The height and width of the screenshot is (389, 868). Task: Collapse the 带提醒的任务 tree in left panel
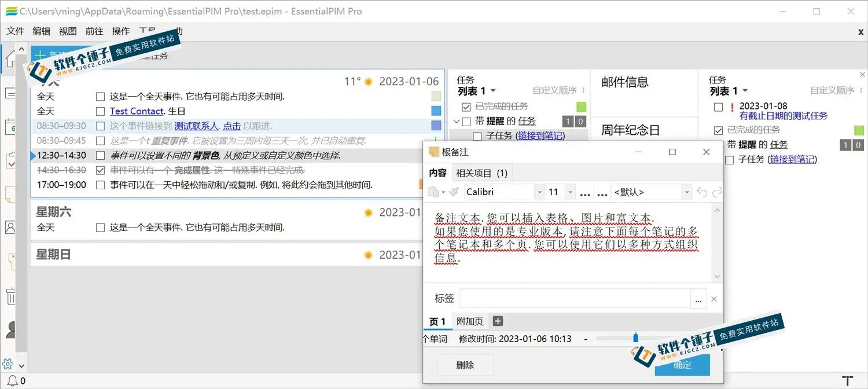pyautogui.click(x=456, y=122)
